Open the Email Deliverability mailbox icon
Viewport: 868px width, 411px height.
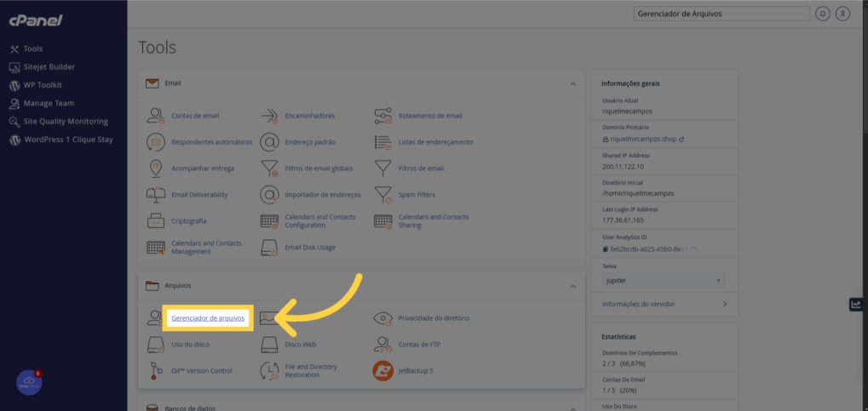point(156,195)
